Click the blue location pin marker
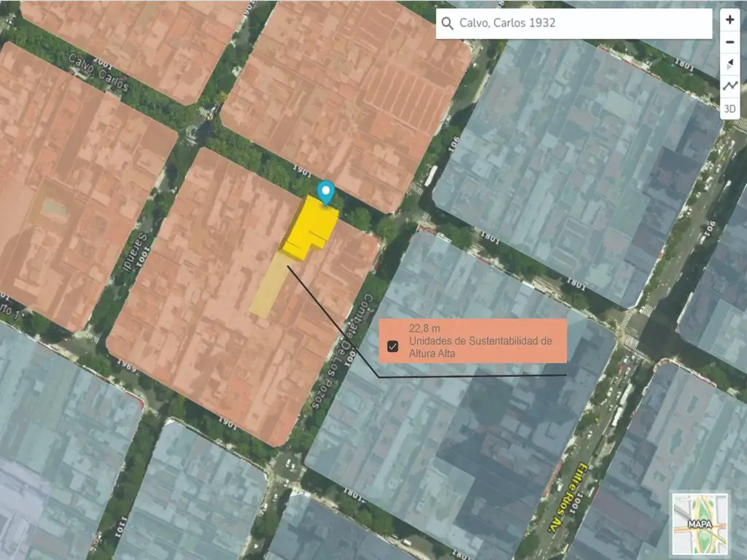Image resolution: width=747 pixels, height=560 pixels. pos(326,192)
